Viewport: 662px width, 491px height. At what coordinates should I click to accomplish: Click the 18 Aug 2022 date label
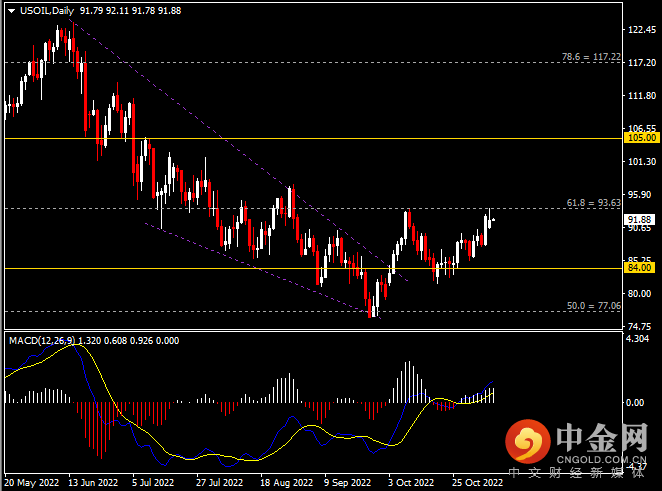pos(286,482)
